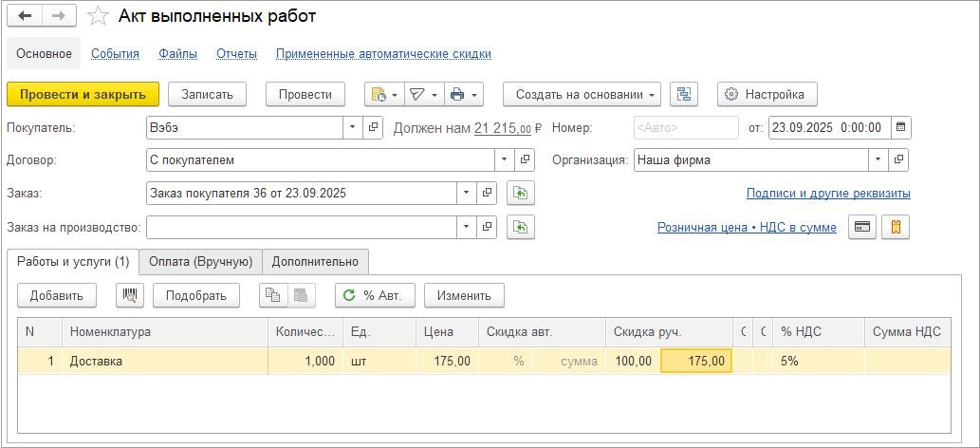The width and height of the screenshot is (980, 448).
Task: Open the События section
Action: pos(115,54)
